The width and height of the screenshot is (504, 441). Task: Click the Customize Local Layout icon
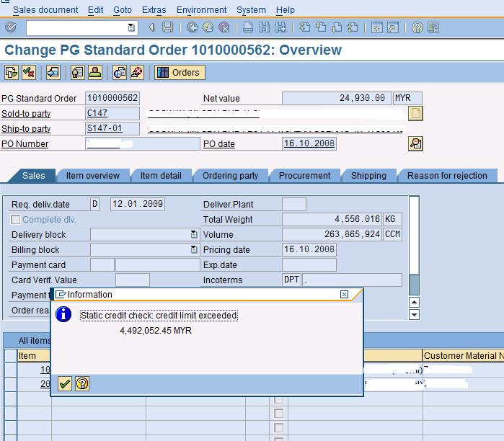433,27
